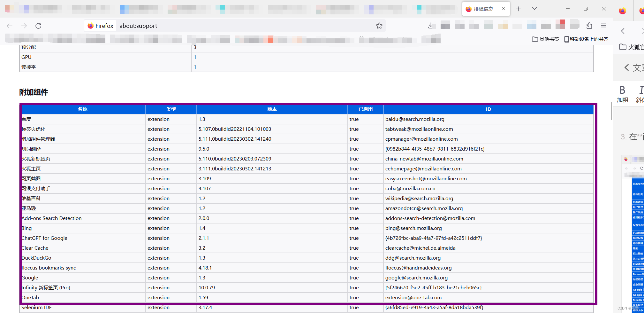Open the Downloads panel
Image resolution: width=644 pixels, height=313 pixels.
(x=431, y=26)
